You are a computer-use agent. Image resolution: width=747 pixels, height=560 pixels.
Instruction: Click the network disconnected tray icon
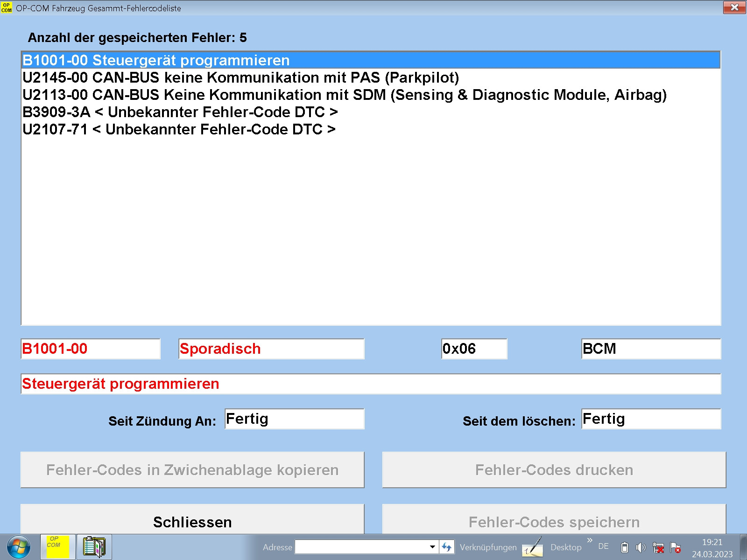658,547
